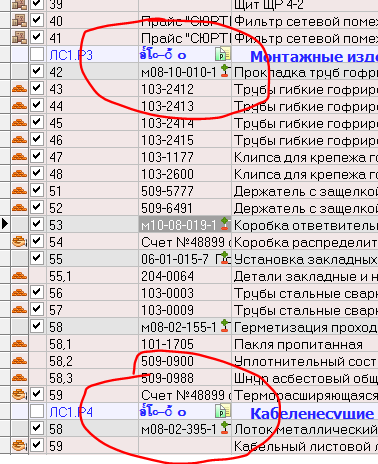Tick the empty checkbox of section ЛС1.Р4
This screenshot has width=378, height=464.
tap(37, 411)
